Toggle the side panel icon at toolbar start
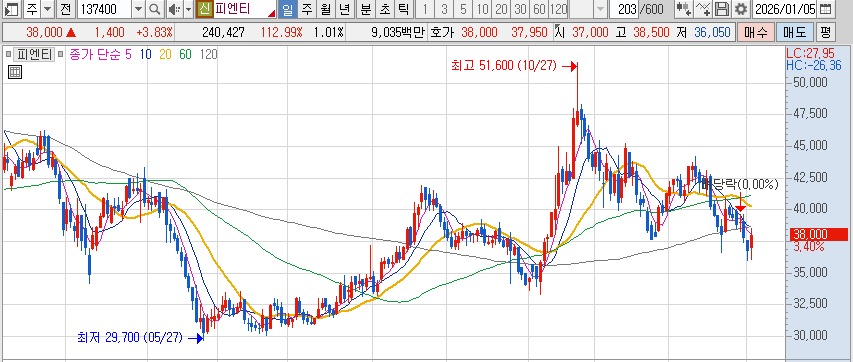 (x=11, y=9)
